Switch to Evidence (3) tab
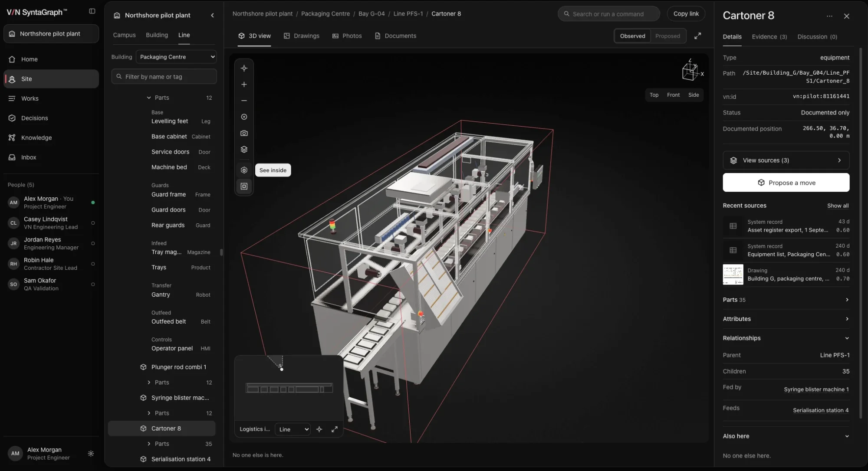The width and height of the screenshot is (868, 471). click(x=769, y=37)
